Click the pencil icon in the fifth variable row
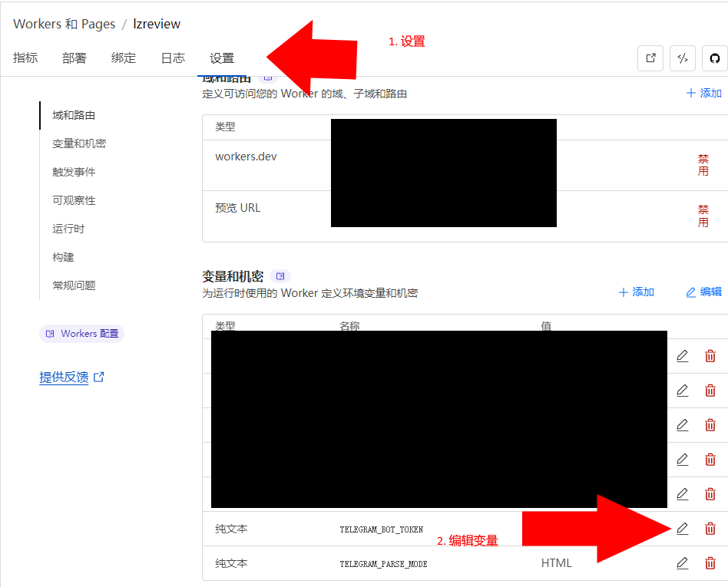The width and height of the screenshot is (728, 587). click(682, 494)
